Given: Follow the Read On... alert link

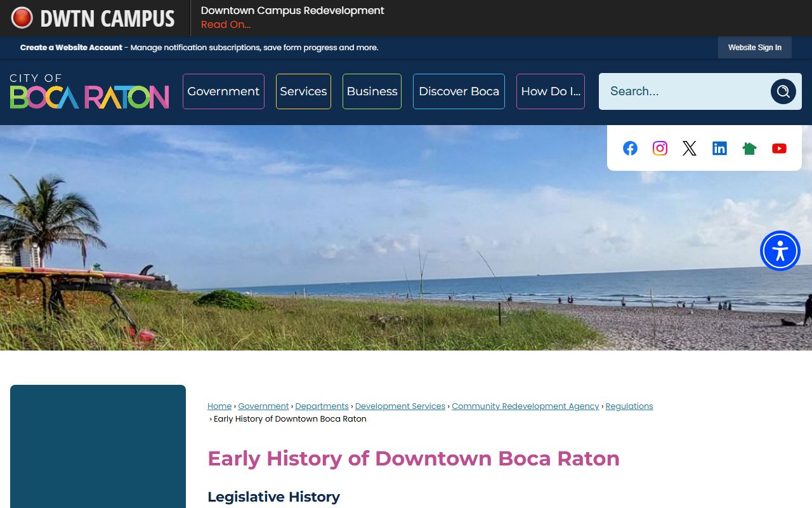Looking at the screenshot, I should click(226, 25).
